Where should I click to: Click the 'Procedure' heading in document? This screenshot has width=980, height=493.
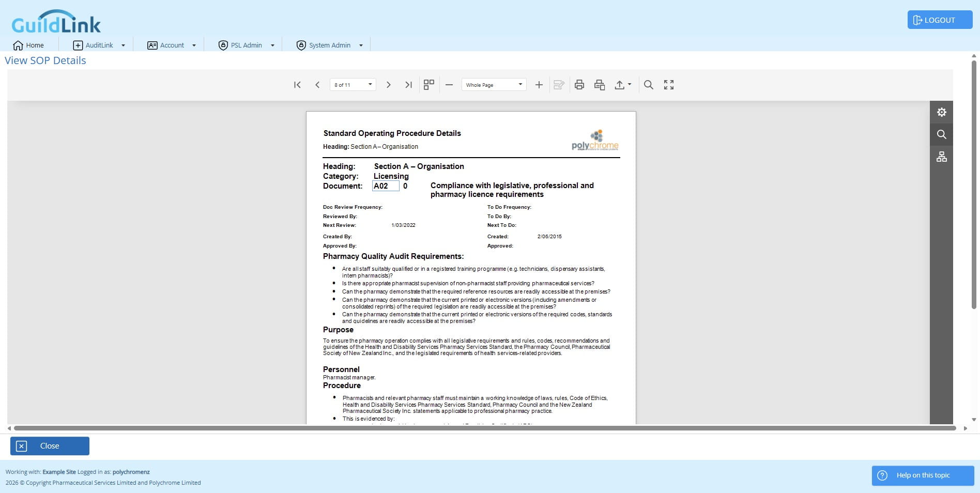(342, 386)
